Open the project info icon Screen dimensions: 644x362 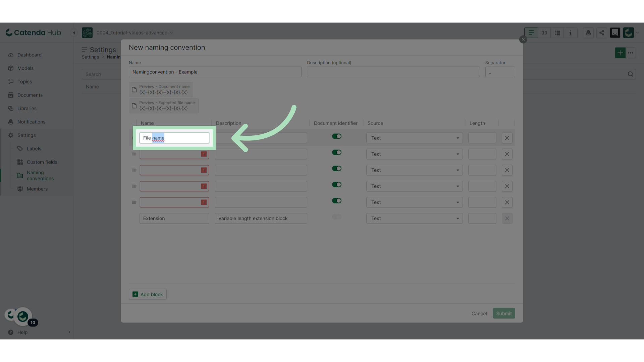click(x=571, y=33)
